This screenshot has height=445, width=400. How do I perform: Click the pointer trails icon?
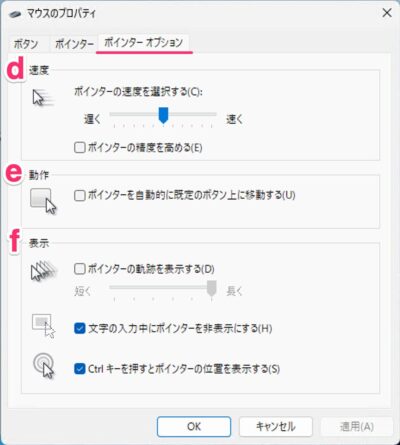(44, 270)
